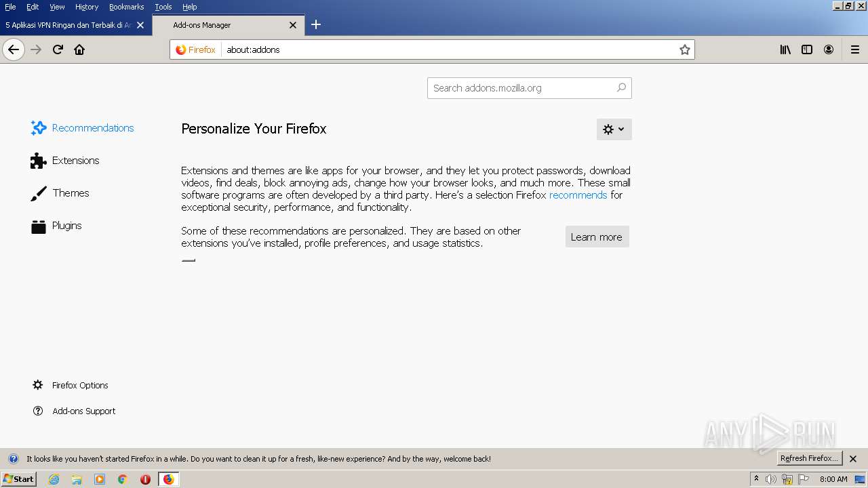The image size is (868, 488).
Task: Open Windows Explorer folder in taskbar
Action: [x=77, y=479]
